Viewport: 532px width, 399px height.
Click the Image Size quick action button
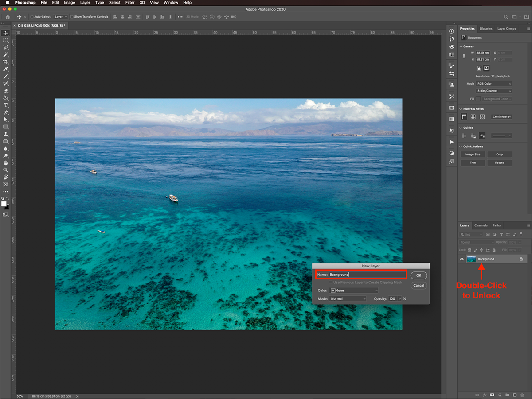473,155
